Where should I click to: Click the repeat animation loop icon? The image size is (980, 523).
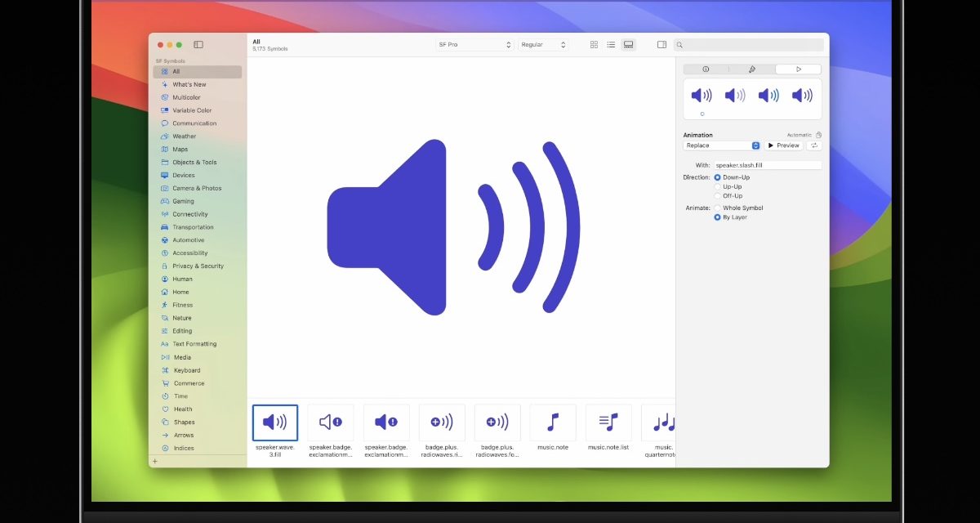814,145
